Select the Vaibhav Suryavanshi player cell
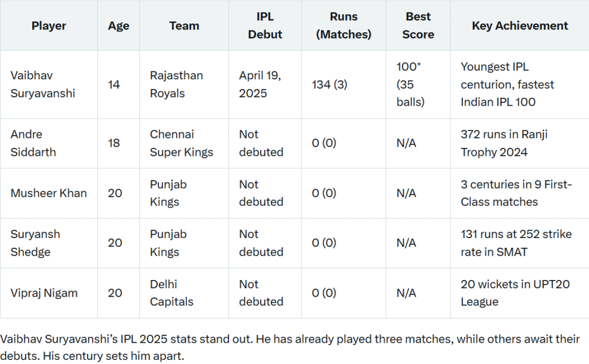 point(43,85)
